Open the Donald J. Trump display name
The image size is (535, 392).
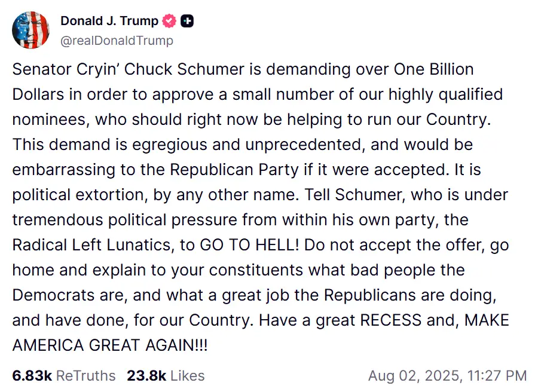[x=109, y=22]
